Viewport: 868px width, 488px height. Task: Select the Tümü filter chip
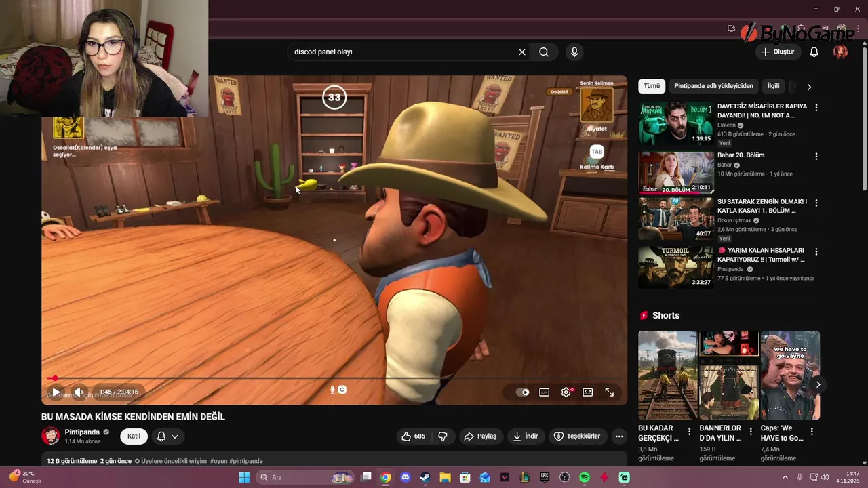click(652, 86)
